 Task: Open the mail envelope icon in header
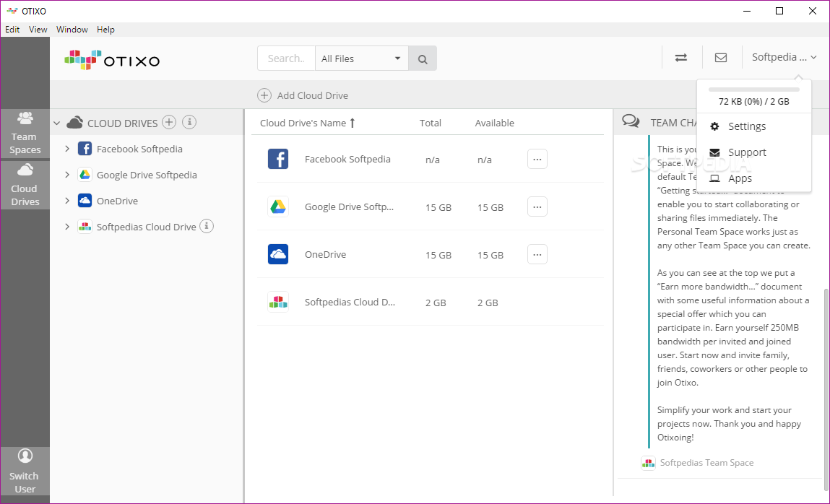click(x=720, y=58)
